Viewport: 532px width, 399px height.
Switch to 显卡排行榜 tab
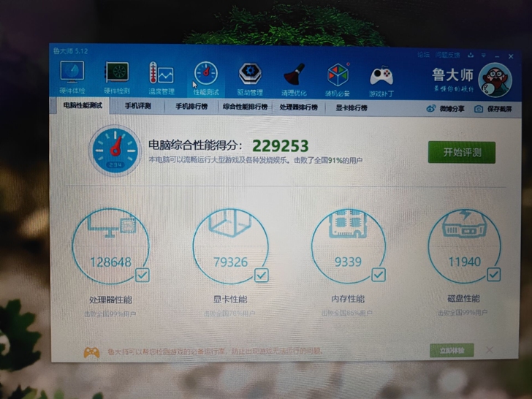pos(351,108)
